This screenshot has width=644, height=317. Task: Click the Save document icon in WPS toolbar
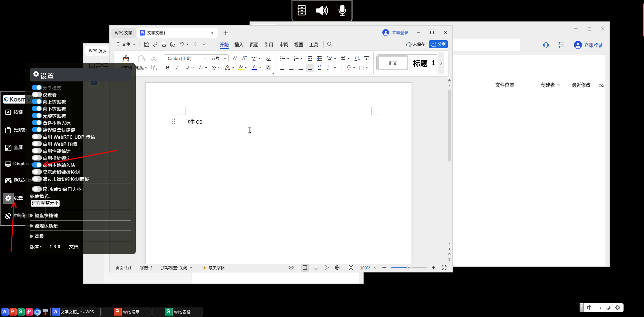(x=147, y=44)
